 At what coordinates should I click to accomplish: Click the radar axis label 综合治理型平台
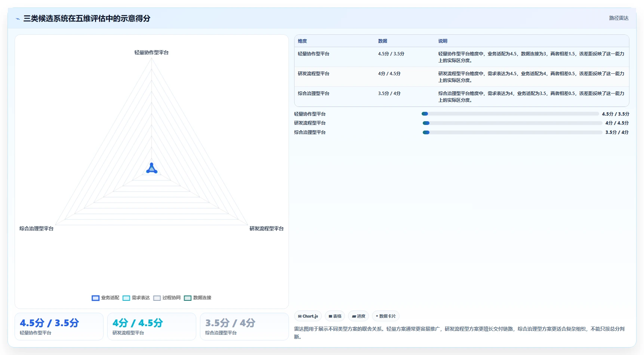[37, 229]
